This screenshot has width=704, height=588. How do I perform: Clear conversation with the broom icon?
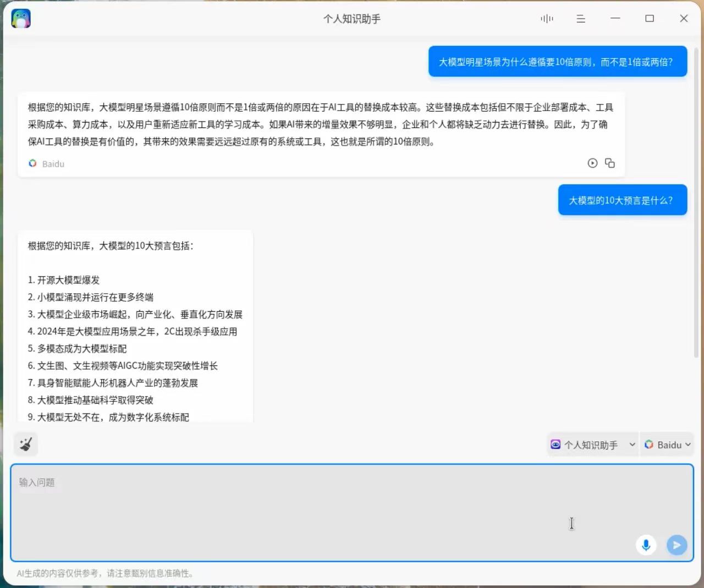[x=26, y=444]
